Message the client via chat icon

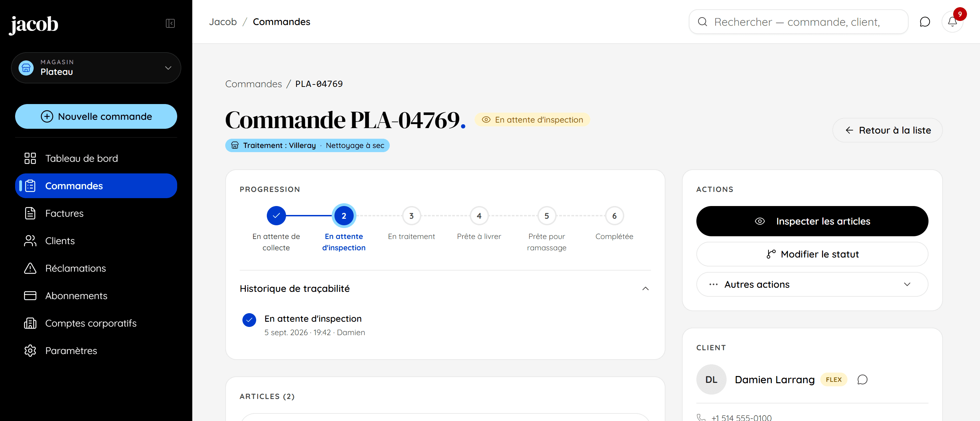coord(862,379)
